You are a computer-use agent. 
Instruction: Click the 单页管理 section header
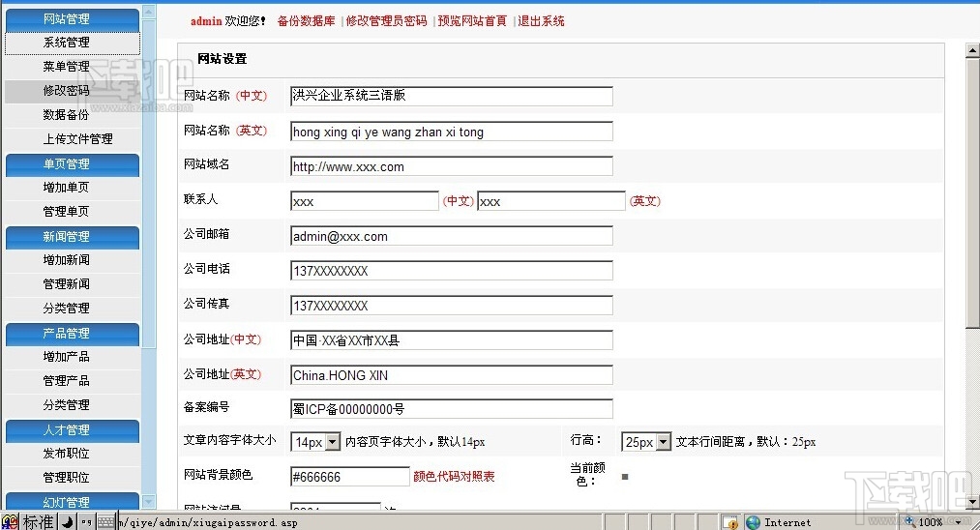(x=73, y=164)
